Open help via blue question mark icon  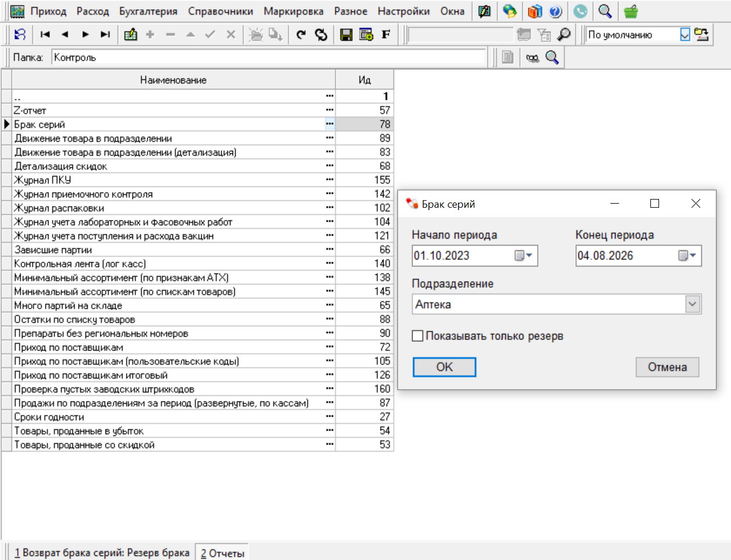[x=555, y=11]
